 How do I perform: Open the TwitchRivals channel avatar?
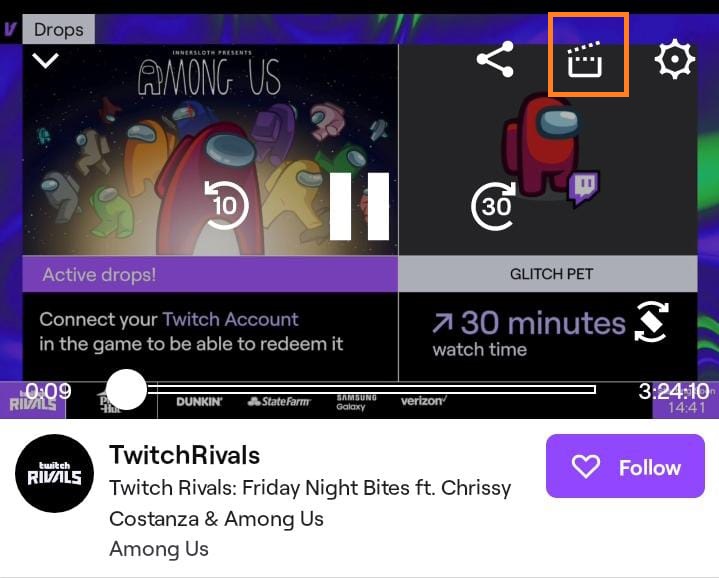(54, 473)
